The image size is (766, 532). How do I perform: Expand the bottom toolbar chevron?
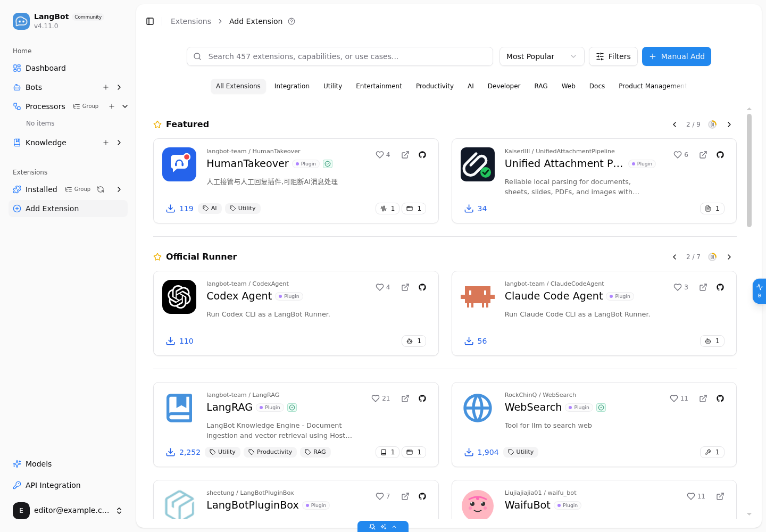394,527
